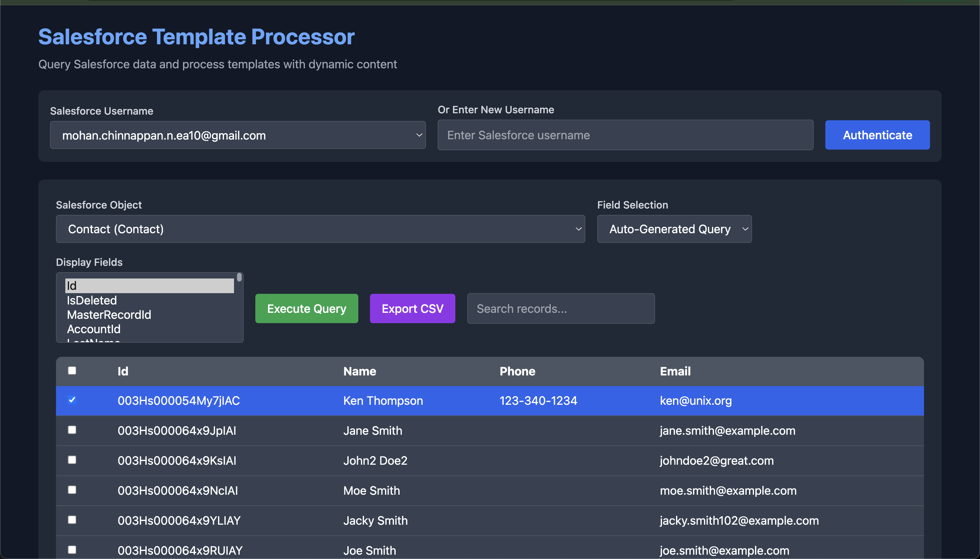980x559 pixels.
Task: Open the Field Selection Auto-Generated Query dropdown
Action: click(674, 229)
